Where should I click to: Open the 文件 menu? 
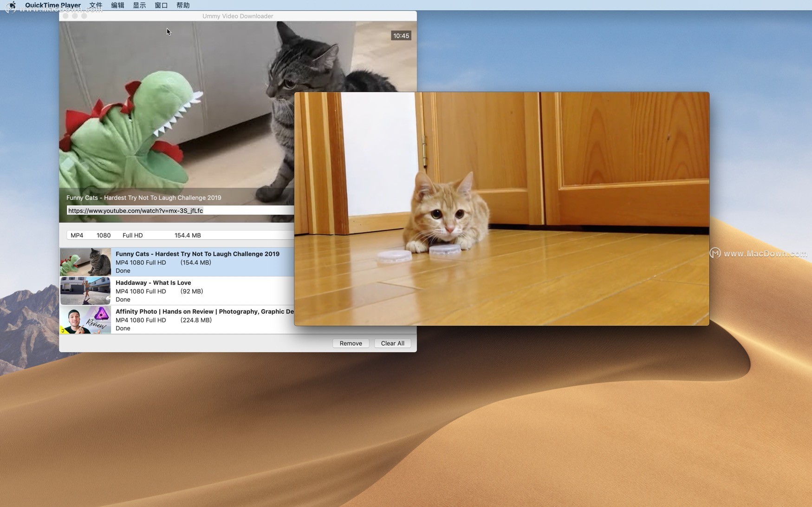tap(96, 5)
